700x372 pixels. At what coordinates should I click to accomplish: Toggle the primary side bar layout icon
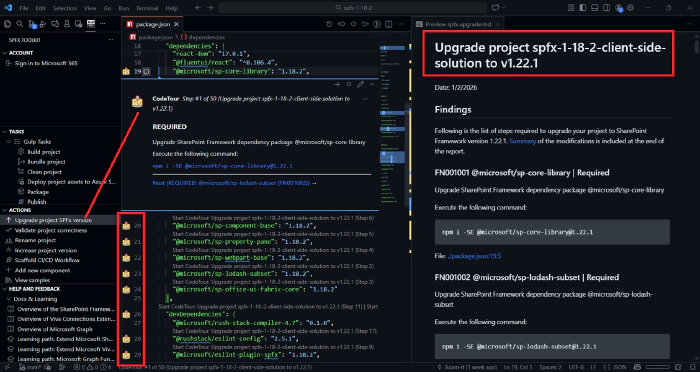pos(583,8)
